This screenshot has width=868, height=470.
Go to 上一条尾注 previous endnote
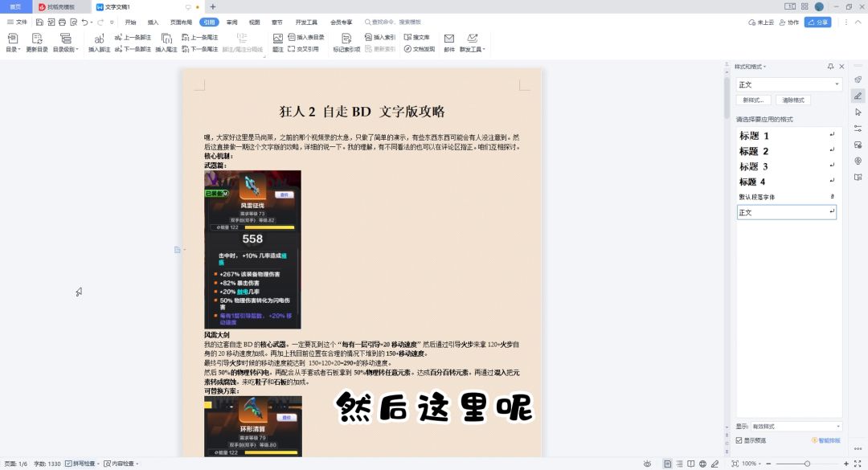pos(200,37)
